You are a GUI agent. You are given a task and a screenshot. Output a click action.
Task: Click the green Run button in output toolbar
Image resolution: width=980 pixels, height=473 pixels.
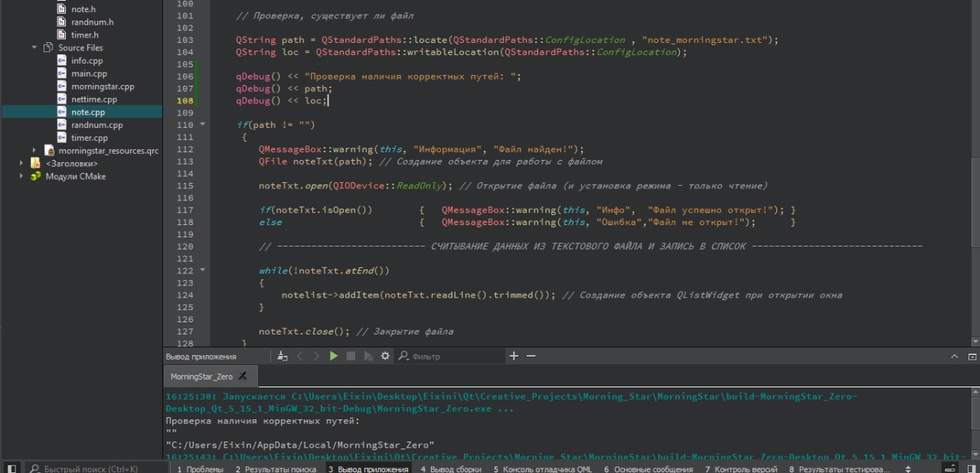tap(334, 356)
